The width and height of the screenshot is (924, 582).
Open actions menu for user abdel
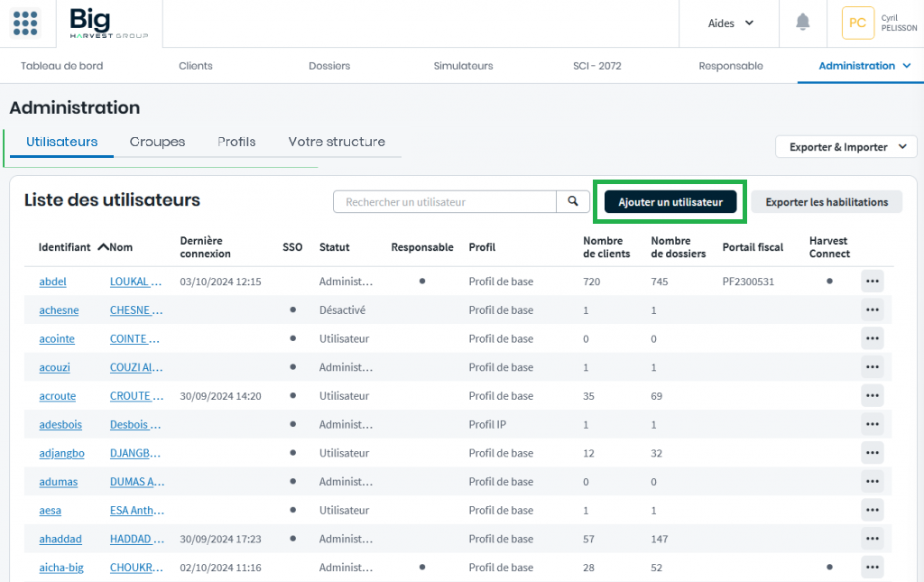pyautogui.click(x=872, y=282)
